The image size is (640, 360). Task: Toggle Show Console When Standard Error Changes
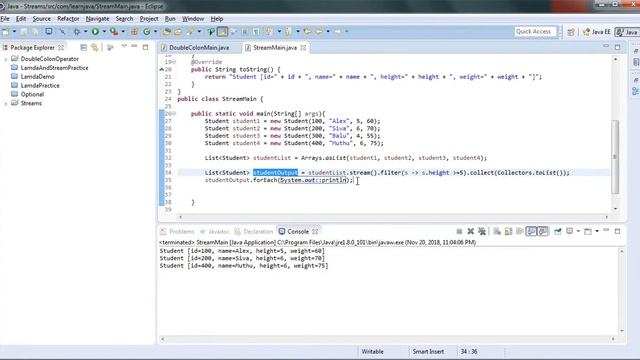tap(542, 231)
